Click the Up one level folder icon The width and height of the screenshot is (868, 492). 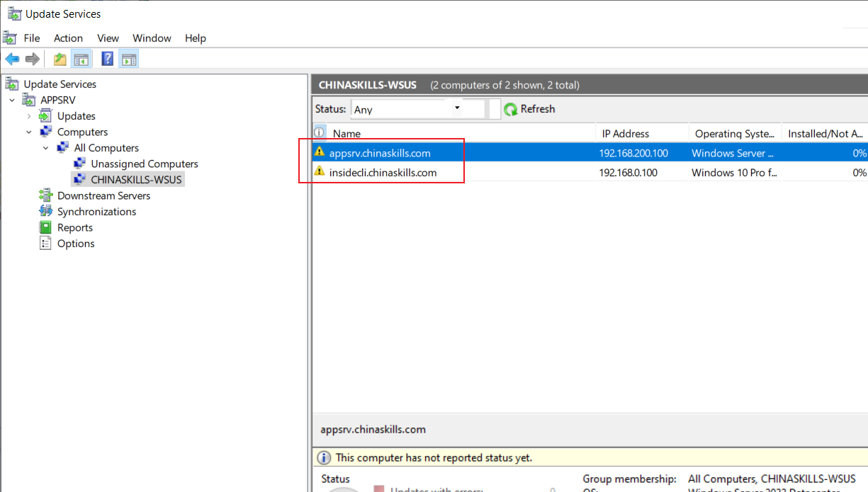point(60,59)
